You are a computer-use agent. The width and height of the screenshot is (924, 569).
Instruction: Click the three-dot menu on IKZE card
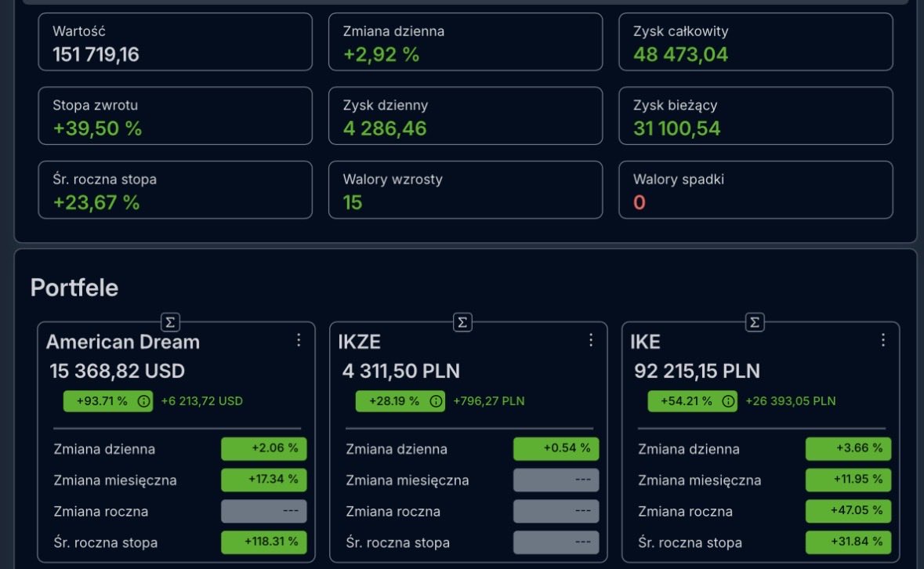591,340
